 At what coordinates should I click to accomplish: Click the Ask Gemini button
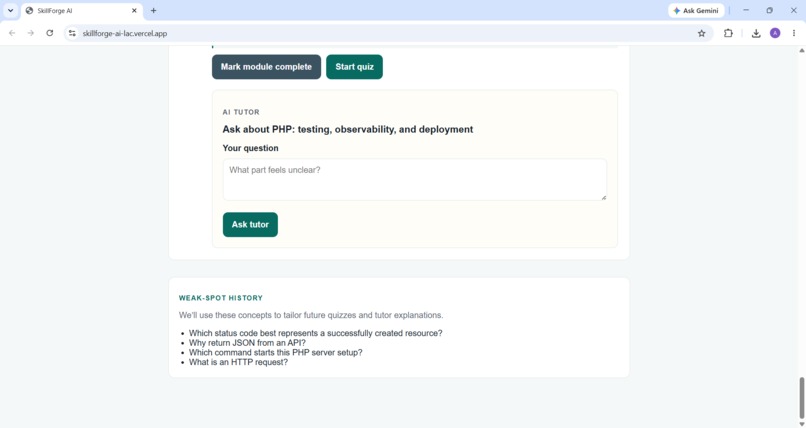[x=696, y=10]
